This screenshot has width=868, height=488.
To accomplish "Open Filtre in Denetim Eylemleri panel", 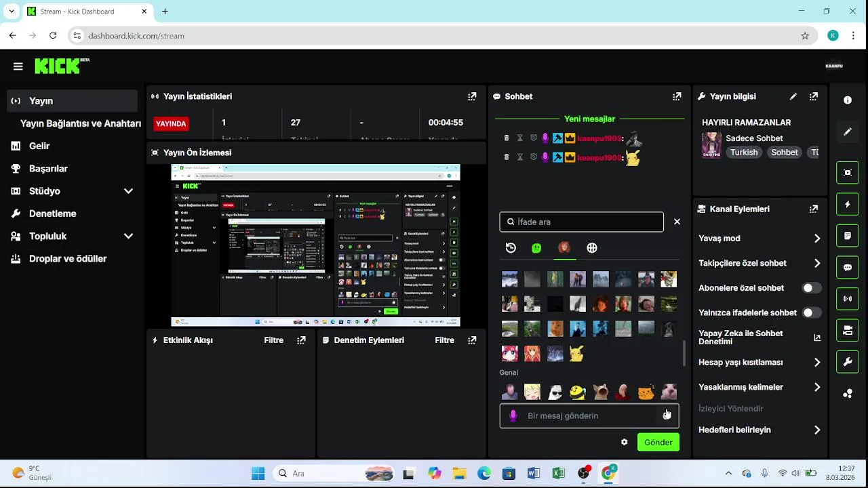I will pyautogui.click(x=445, y=340).
